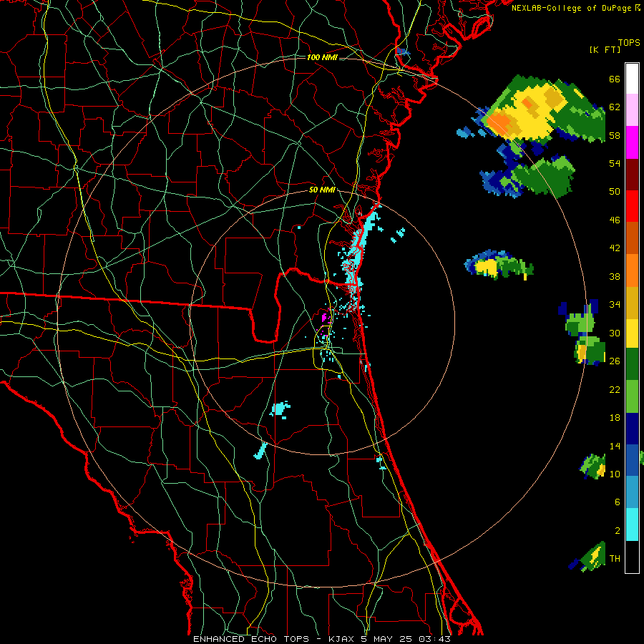Select the bright red legend swatch
The width and height of the screenshot is (644, 644).
632,206
